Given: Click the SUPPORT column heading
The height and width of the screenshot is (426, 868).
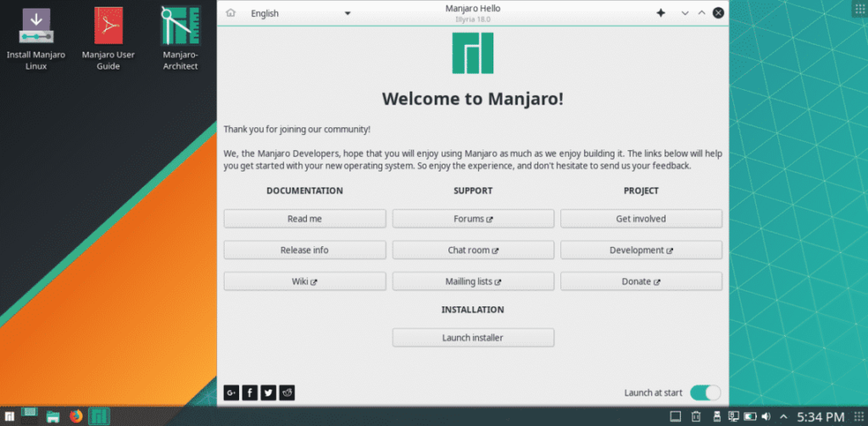Looking at the screenshot, I should [x=473, y=191].
